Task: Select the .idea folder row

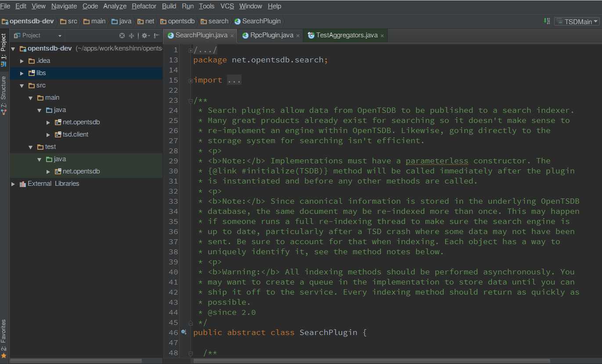Action: click(x=86, y=61)
